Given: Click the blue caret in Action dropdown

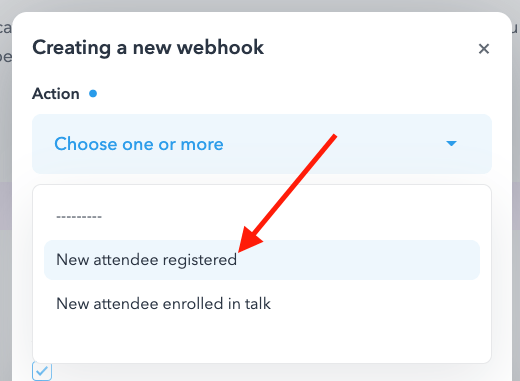Looking at the screenshot, I should pos(451,144).
